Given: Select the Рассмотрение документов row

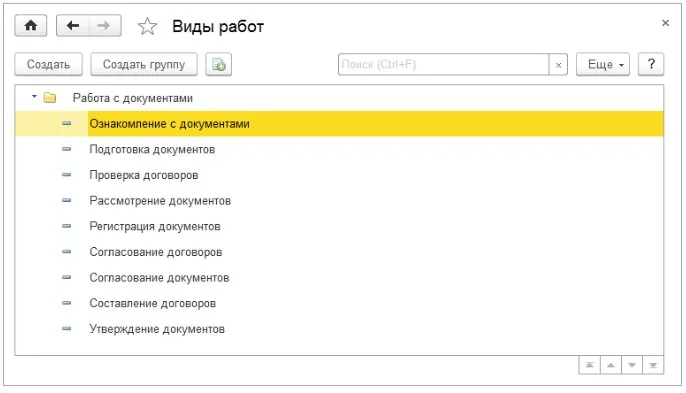Looking at the screenshot, I should tap(340, 200).
